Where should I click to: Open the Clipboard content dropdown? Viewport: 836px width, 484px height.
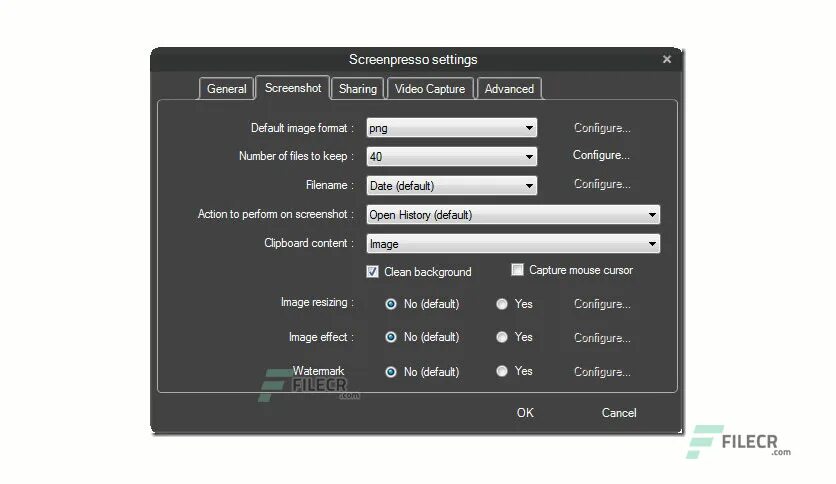tap(513, 244)
